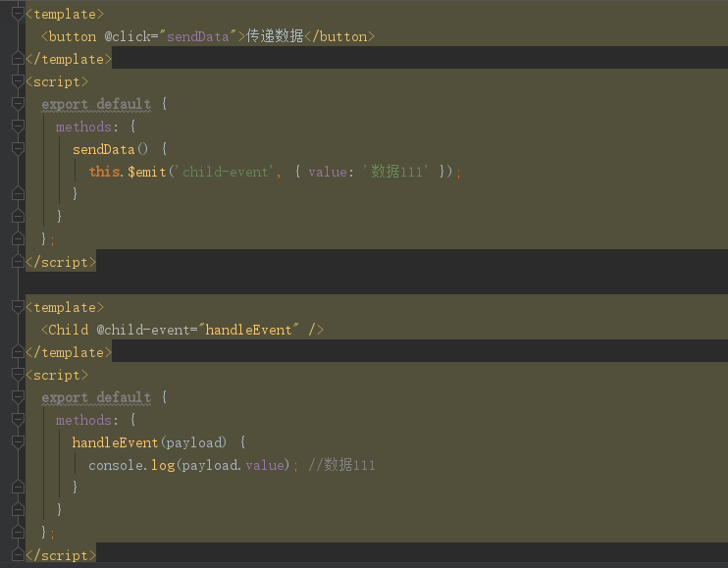Collapse the template block wrapping the Child tag

point(18,307)
